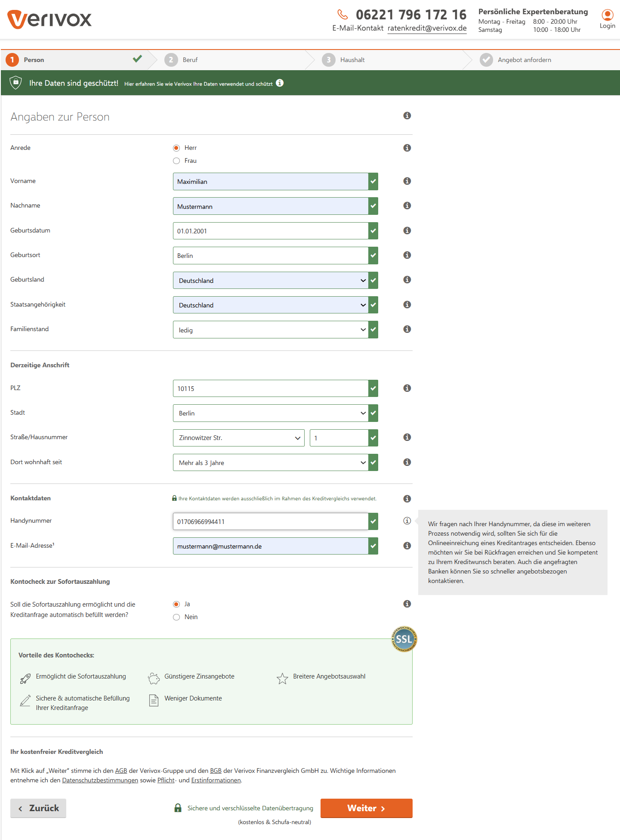Click into the Handynummer input field
This screenshot has width=620, height=840.
[271, 522]
